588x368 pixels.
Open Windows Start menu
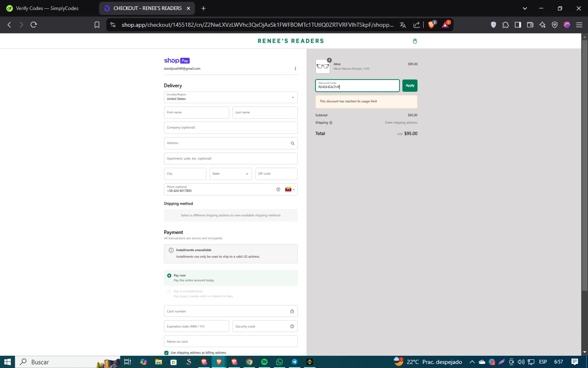pyautogui.click(x=7, y=362)
